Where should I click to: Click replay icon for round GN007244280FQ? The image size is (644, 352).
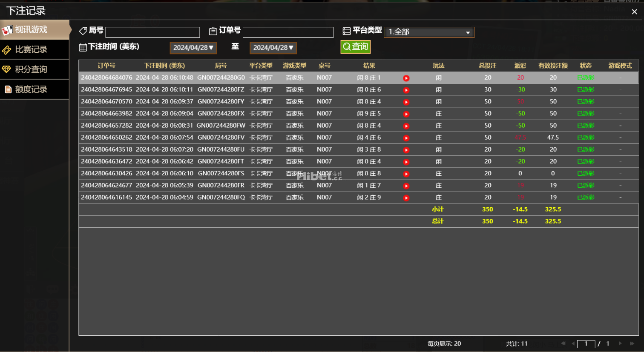point(406,198)
